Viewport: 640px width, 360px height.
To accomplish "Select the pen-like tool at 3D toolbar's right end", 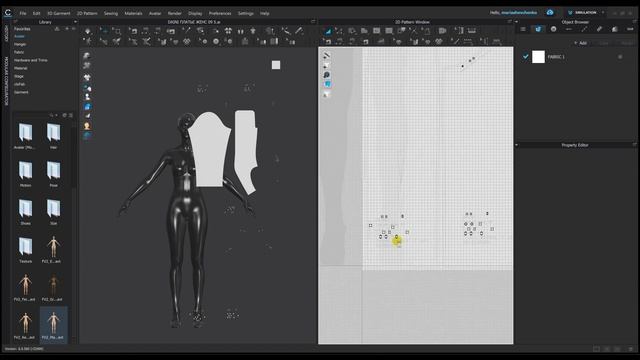I will point(299,31).
